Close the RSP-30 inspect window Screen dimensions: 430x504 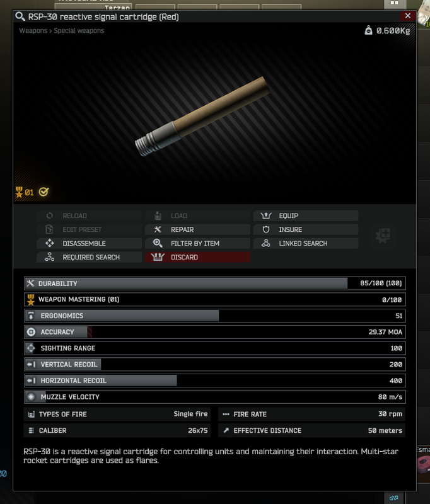[x=407, y=16]
